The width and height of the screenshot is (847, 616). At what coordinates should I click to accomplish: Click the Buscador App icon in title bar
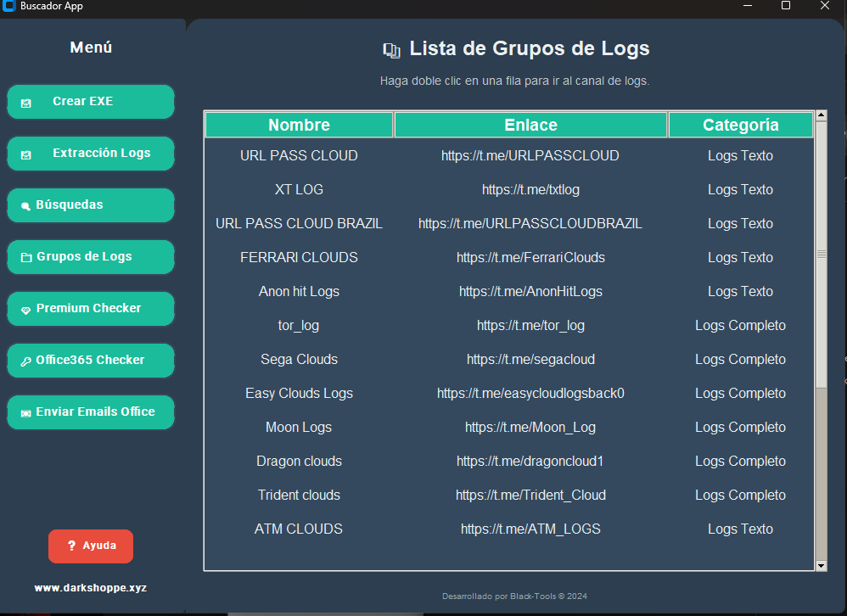click(x=9, y=7)
